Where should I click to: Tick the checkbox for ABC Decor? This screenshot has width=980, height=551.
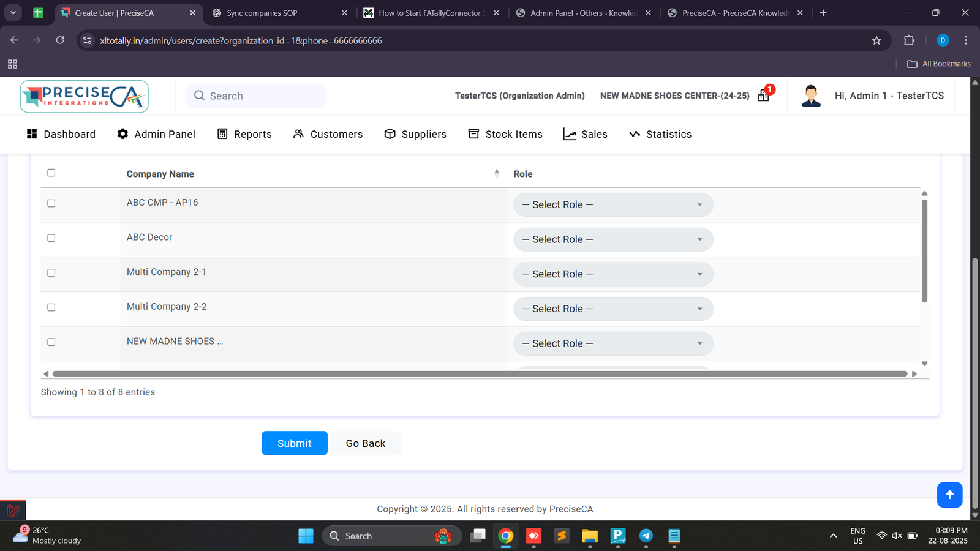tap(51, 238)
